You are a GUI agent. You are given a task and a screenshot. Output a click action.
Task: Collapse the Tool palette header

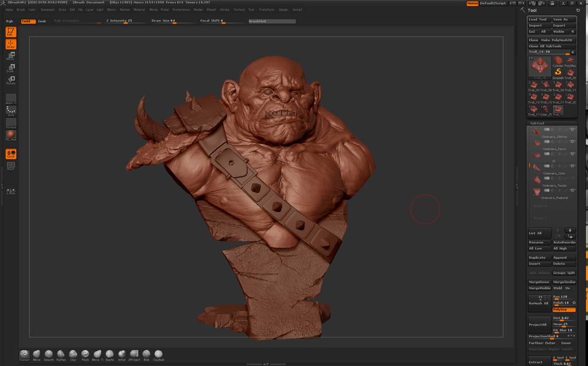[x=532, y=10]
